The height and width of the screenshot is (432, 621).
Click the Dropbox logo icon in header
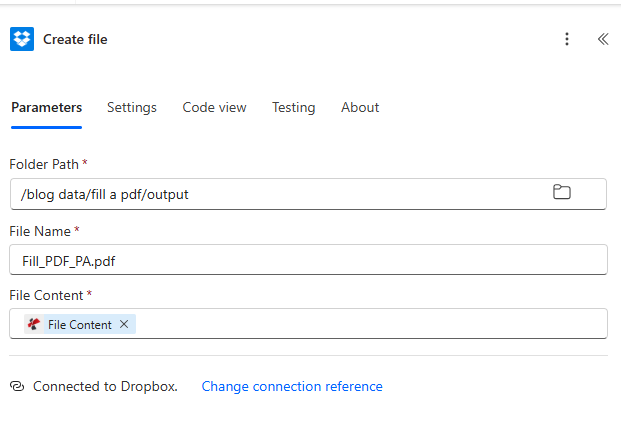click(21, 39)
